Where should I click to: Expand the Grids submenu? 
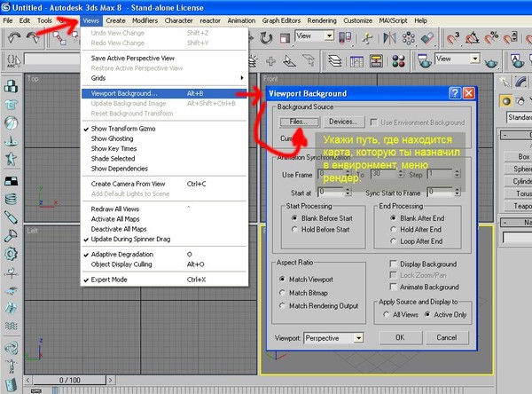[x=165, y=78]
